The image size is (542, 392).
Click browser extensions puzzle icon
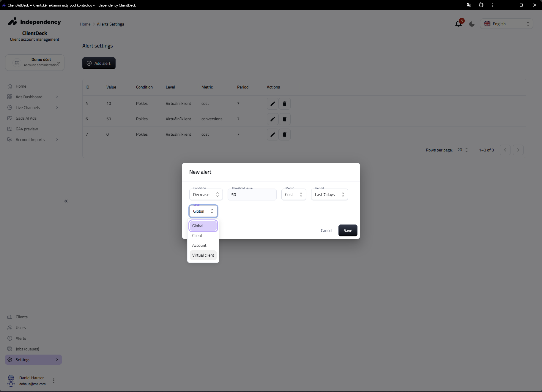[x=481, y=5]
